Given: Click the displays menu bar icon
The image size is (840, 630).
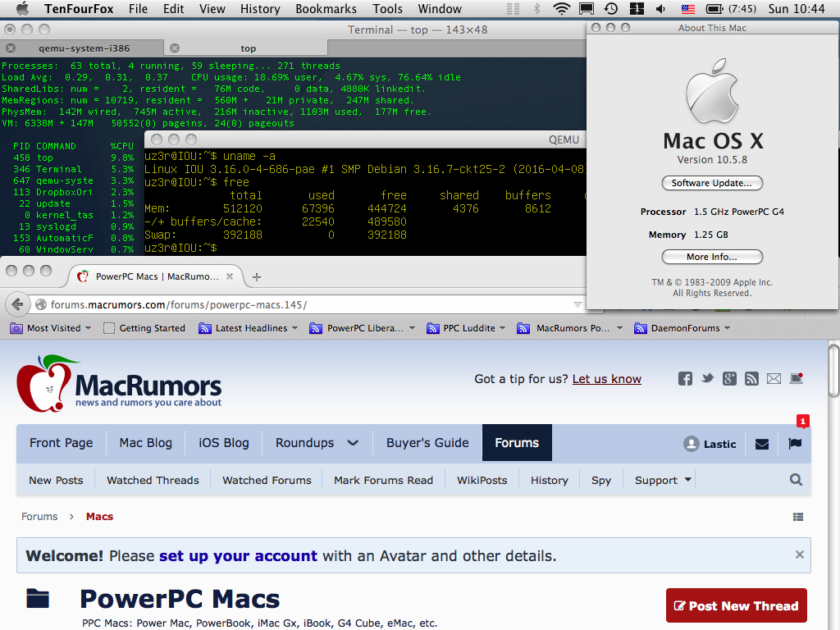Looking at the screenshot, I should pos(587,8).
